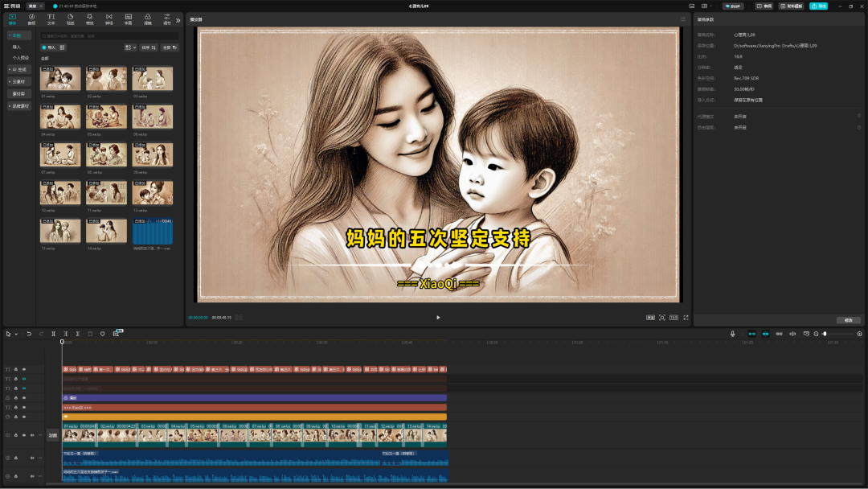Select the Media (媒体) tab icon

coord(12,19)
